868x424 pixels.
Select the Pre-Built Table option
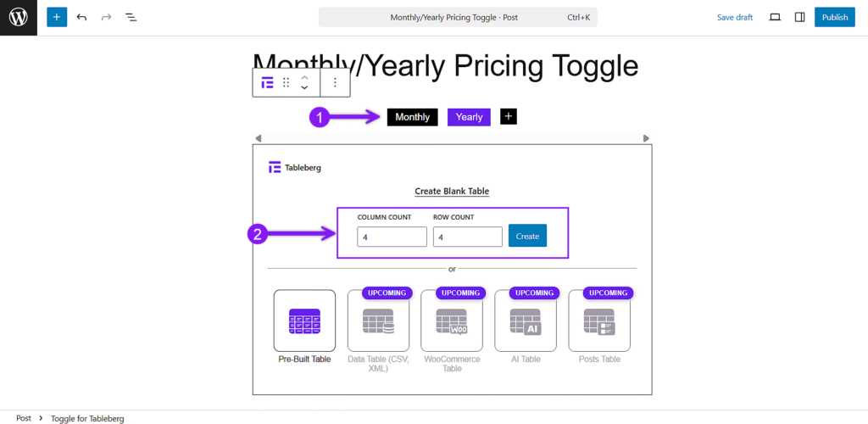[x=304, y=326]
